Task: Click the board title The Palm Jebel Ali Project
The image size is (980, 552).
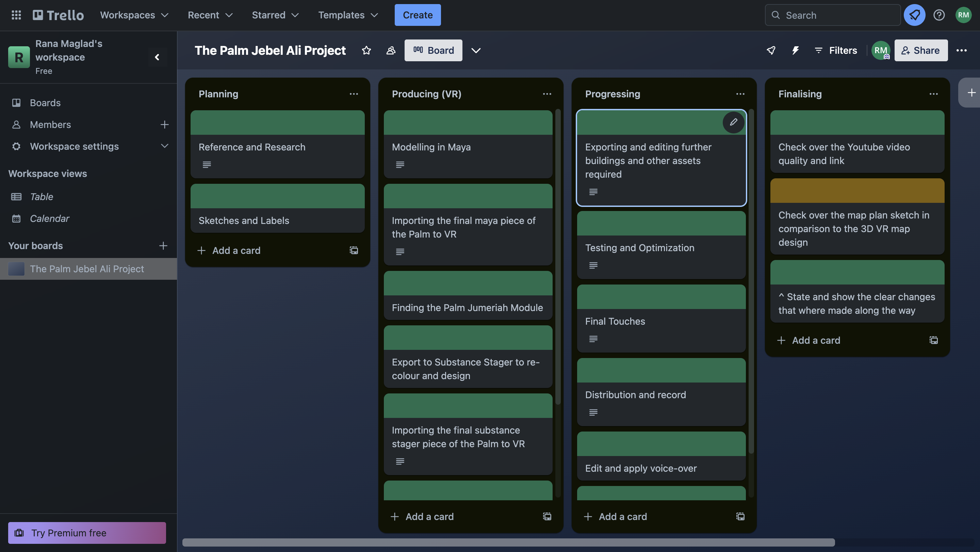Action: 270,50
